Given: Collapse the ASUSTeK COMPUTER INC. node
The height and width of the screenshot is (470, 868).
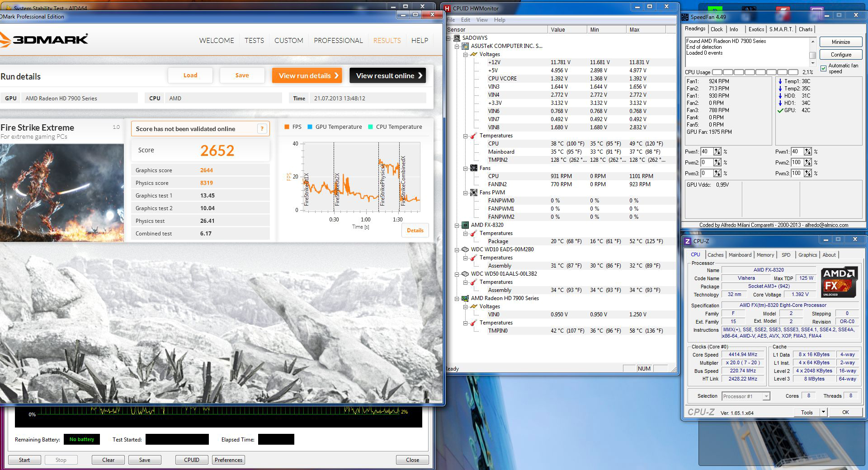Looking at the screenshot, I should point(457,46).
